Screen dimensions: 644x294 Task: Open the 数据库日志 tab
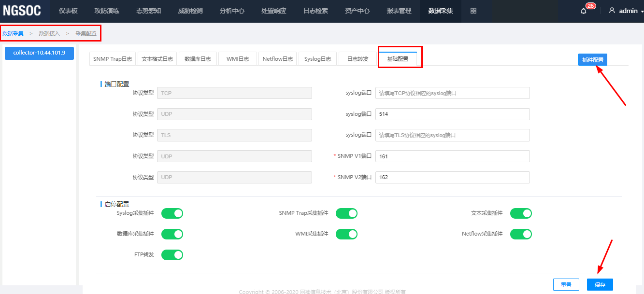pyautogui.click(x=198, y=58)
